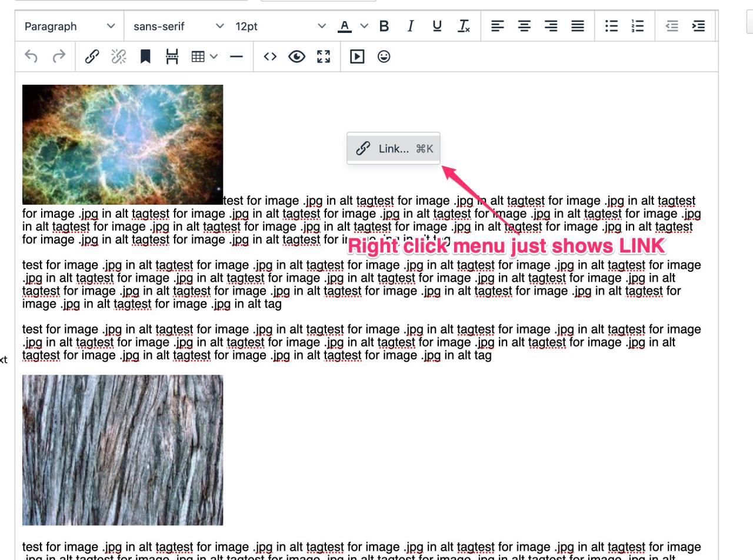Open the 12pt font size dropdown
Screen dimensions: 753x560
tap(280, 26)
